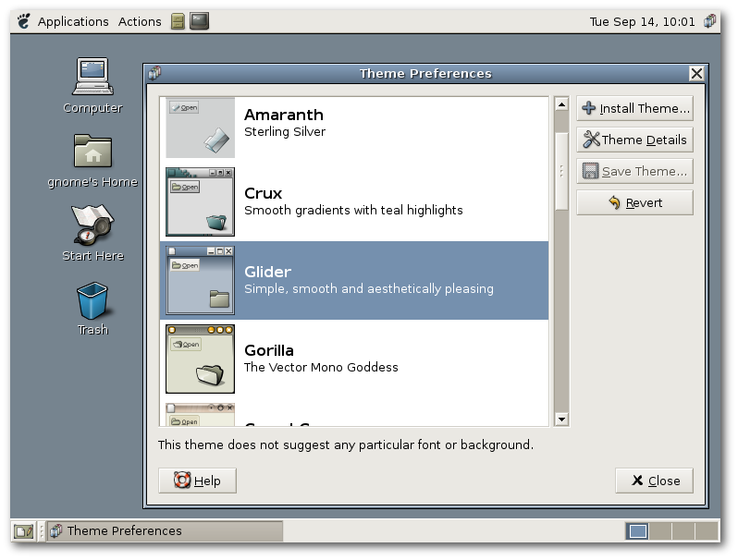Image resolution: width=738 pixels, height=560 pixels.
Task: Open Theme Details
Action: [x=634, y=140]
